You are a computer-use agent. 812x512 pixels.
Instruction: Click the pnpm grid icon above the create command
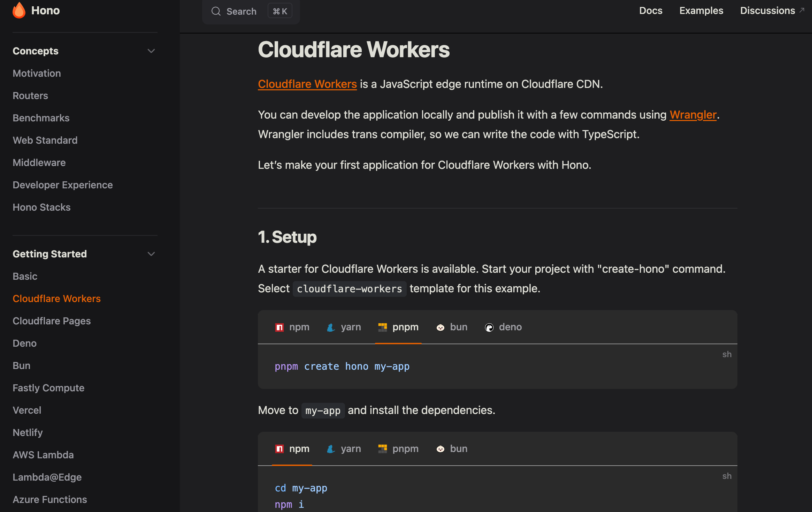382,327
